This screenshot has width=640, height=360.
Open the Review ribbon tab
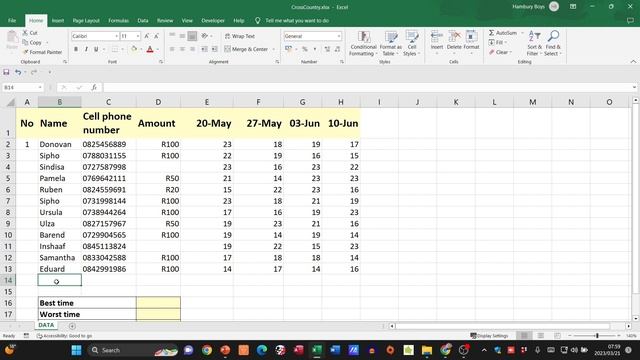coord(165,20)
